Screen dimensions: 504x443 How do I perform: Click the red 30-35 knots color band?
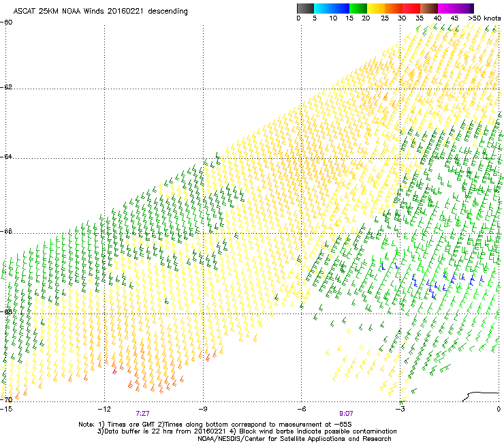pyautogui.click(x=411, y=8)
